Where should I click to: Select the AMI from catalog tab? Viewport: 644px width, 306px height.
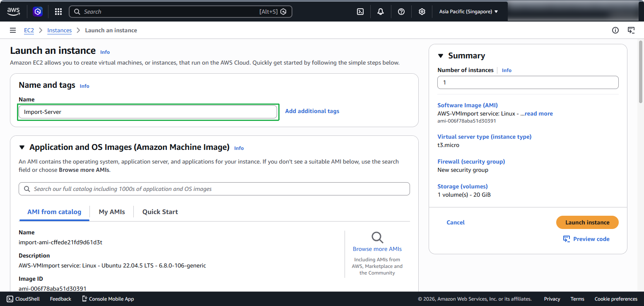coord(54,212)
